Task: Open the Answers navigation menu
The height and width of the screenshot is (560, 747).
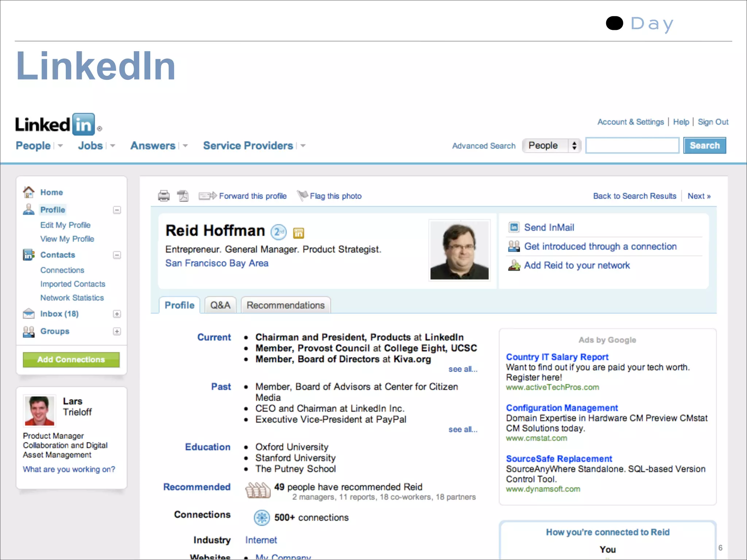Action: (x=153, y=145)
